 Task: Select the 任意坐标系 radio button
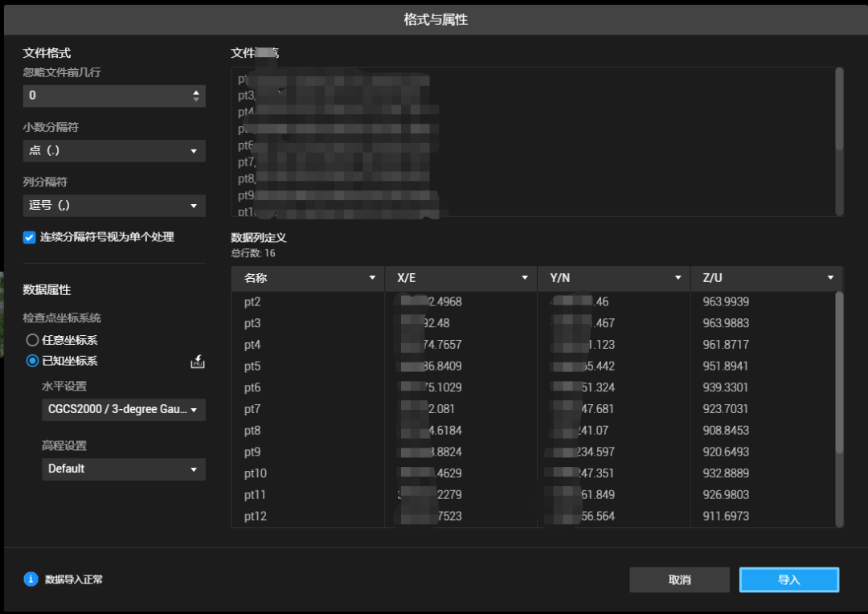[33, 340]
